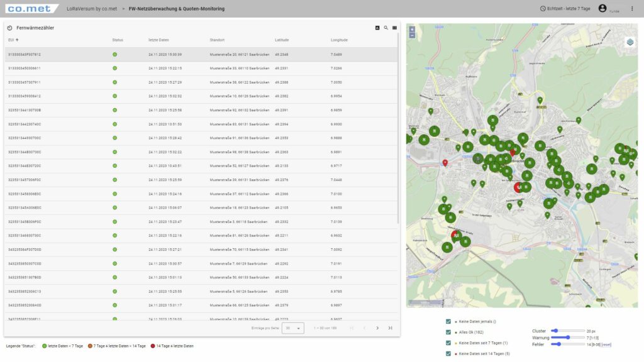Zoom in on the map
This screenshot has width=644, height=362.
pos(412,29)
